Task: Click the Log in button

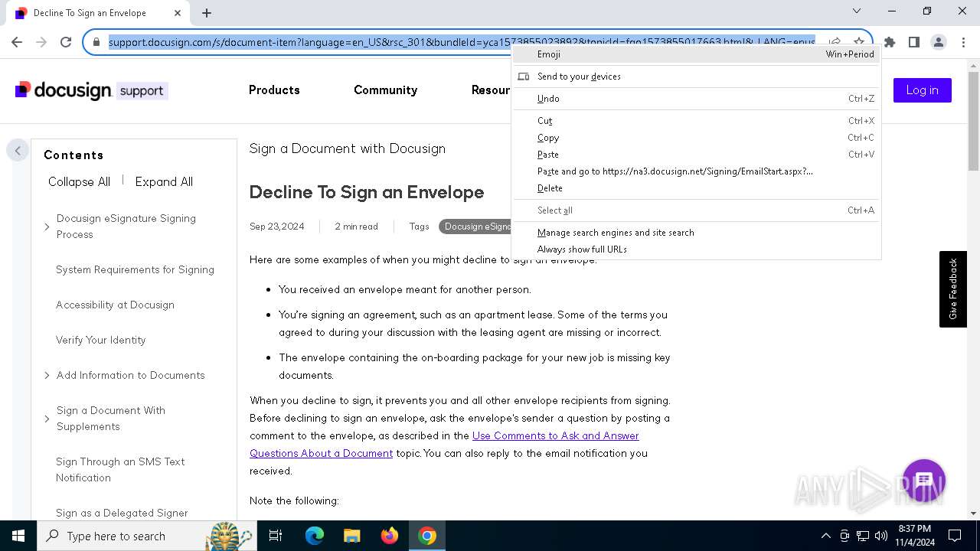Action: coord(922,90)
